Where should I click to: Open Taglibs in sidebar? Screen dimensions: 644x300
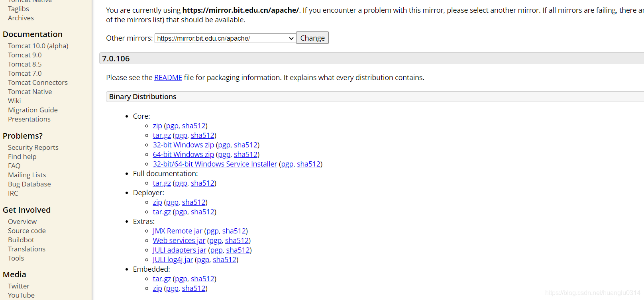click(18, 9)
